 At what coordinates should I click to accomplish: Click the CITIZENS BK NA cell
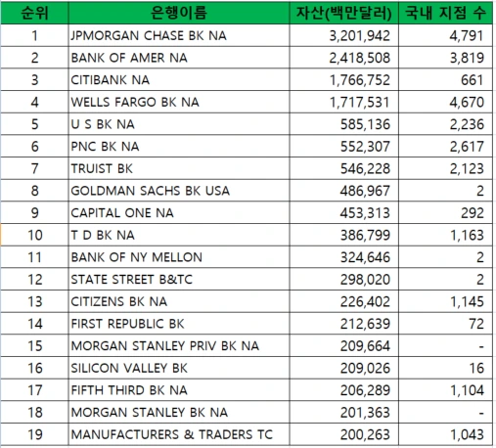coord(179,301)
